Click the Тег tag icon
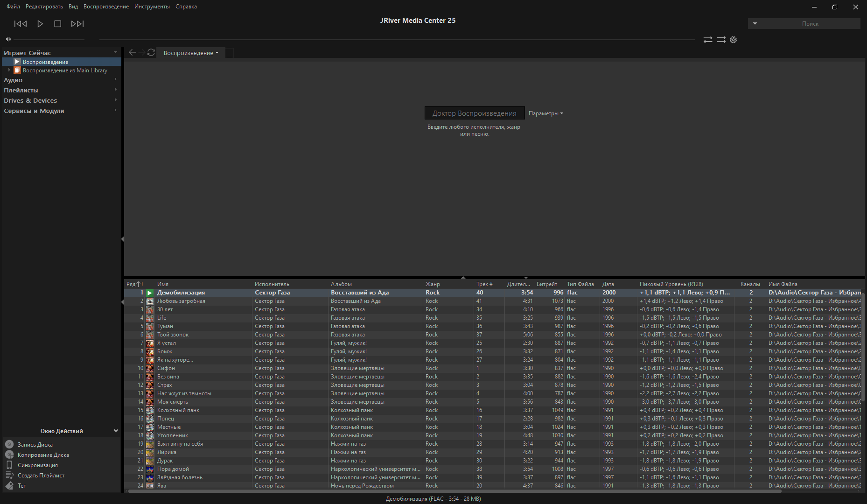This screenshot has width=867, height=504. [x=9, y=485]
